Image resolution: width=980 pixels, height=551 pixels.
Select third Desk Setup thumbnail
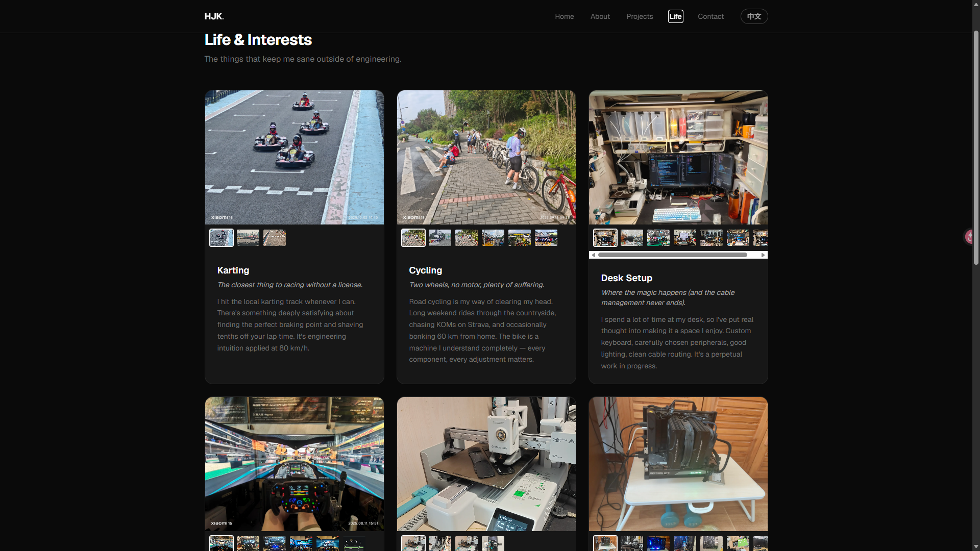658,238
